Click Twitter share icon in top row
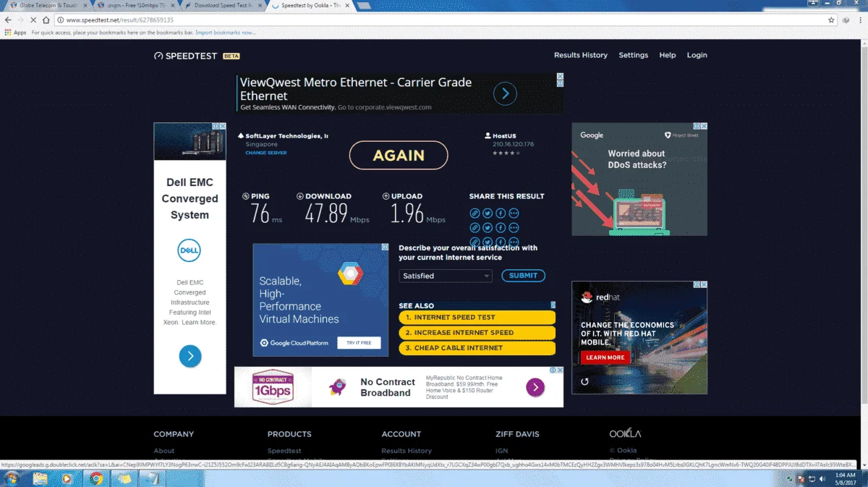The width and height of the screenshot is (868, 487). click(488, 213)
